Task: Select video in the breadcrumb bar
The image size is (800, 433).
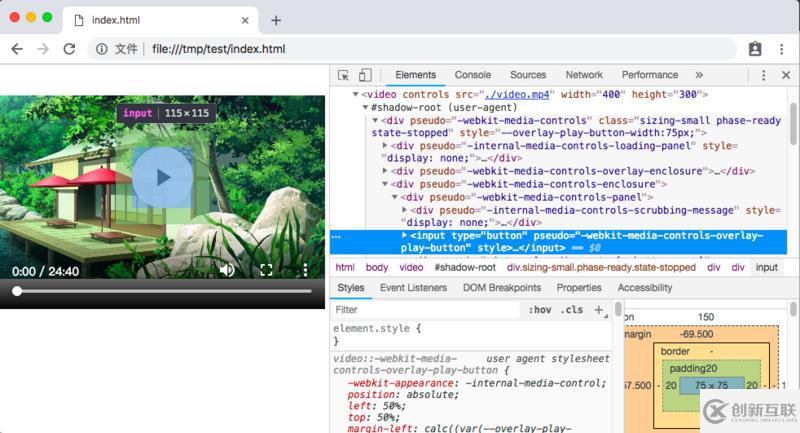Action: pos(411,267)
